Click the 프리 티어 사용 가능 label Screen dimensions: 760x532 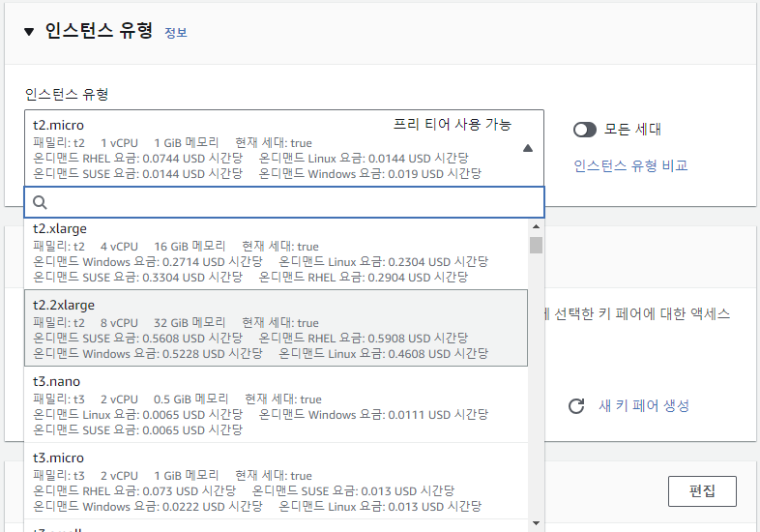452,125
